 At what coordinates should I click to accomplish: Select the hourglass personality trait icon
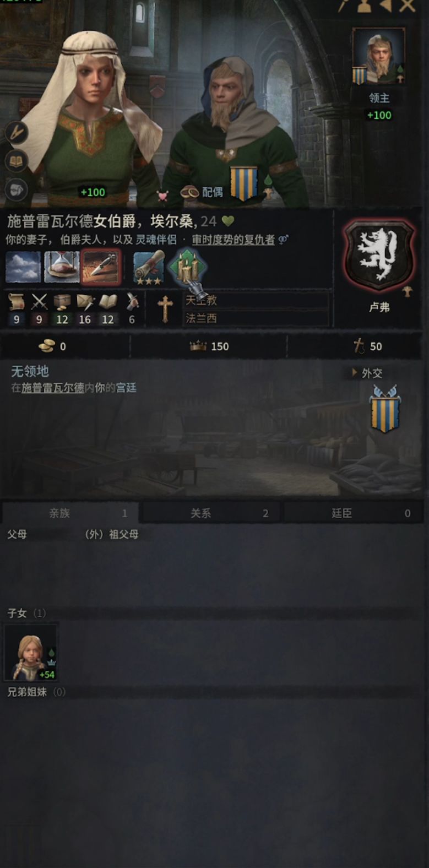[x=62, y=267]
